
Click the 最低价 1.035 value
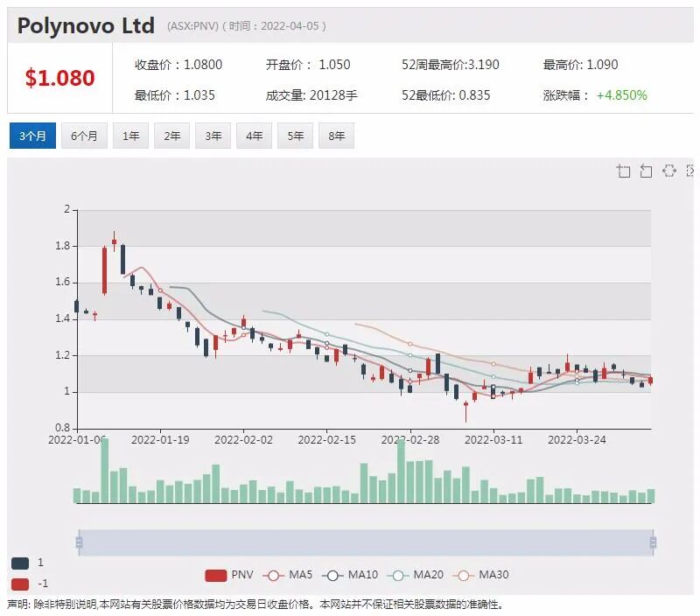(x=174, y=95)
